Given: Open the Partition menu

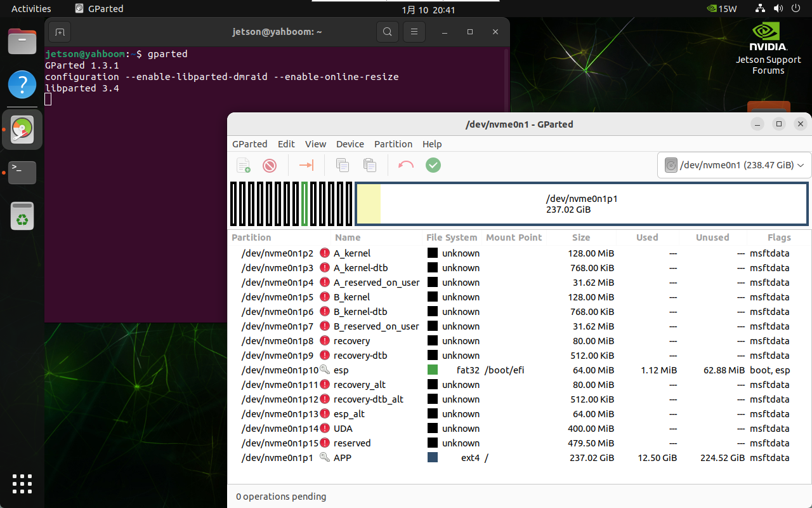Looking at the screenshot, I should click(393, 144).
